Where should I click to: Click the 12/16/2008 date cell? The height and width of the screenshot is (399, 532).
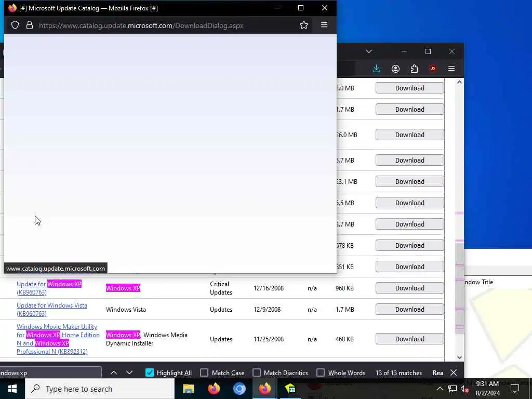(x=269, y=288)
